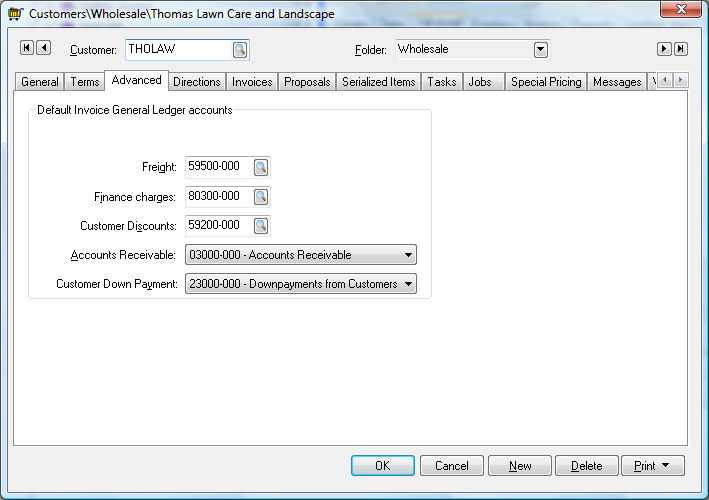Go to the first customer record
Viewport: 709px width, 500px height.
[x=27, y=49]
